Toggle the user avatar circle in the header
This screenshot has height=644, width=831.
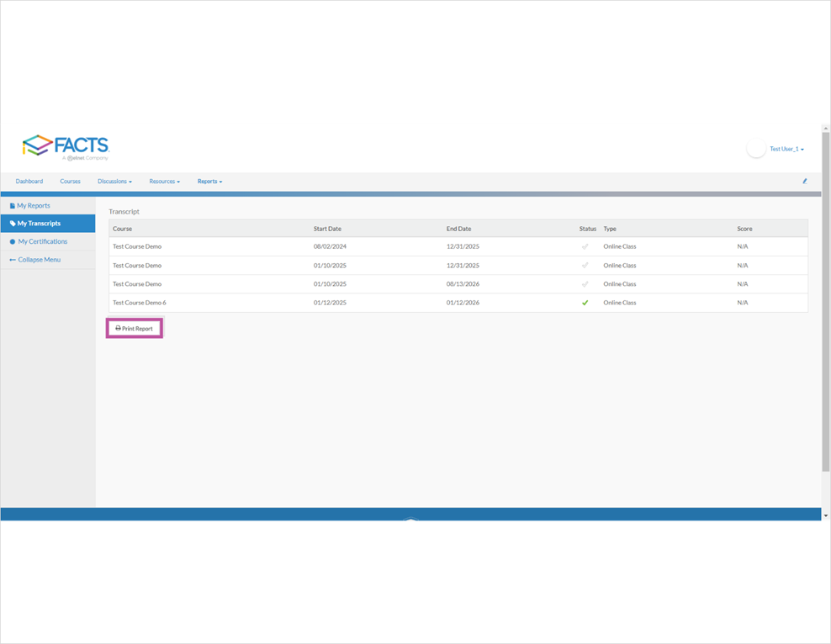click(755, 148)
